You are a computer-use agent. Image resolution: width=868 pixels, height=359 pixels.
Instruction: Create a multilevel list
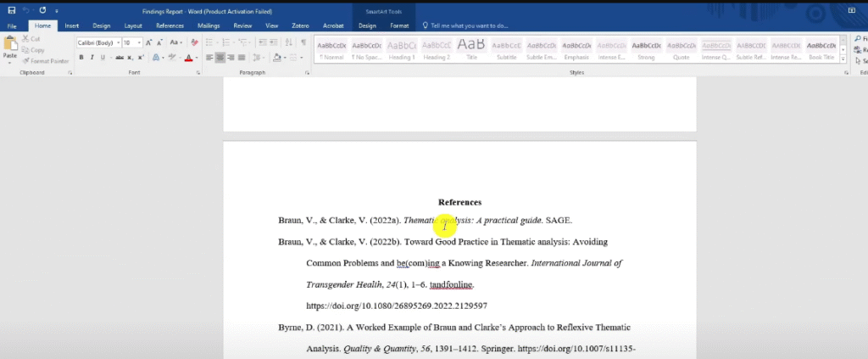(243, 42)
